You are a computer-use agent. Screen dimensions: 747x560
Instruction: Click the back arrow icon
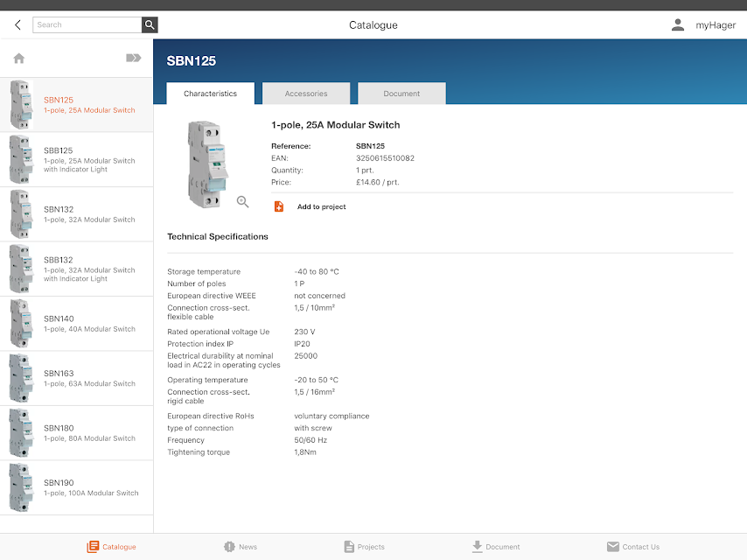coord(17,24)
